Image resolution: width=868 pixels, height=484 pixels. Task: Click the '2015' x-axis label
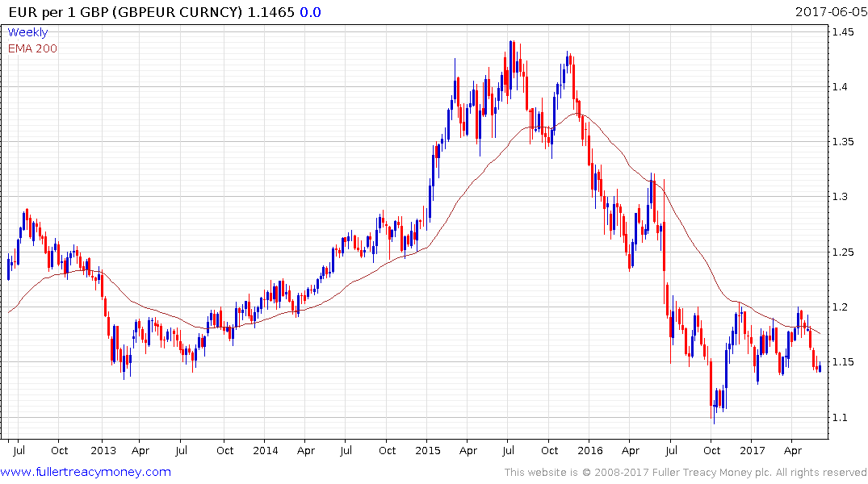(x=428, y=451)
